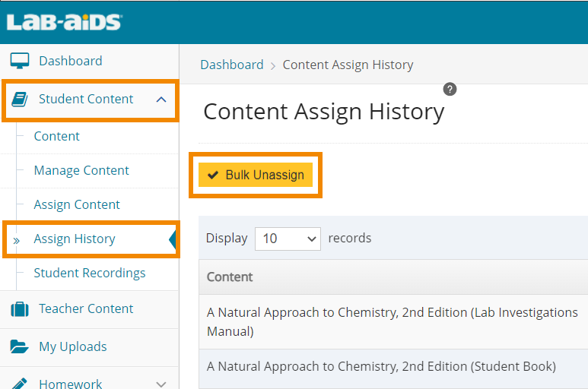Click the Student Content book icon
Viewport: 588px width, 389px height.
[21, 100]
